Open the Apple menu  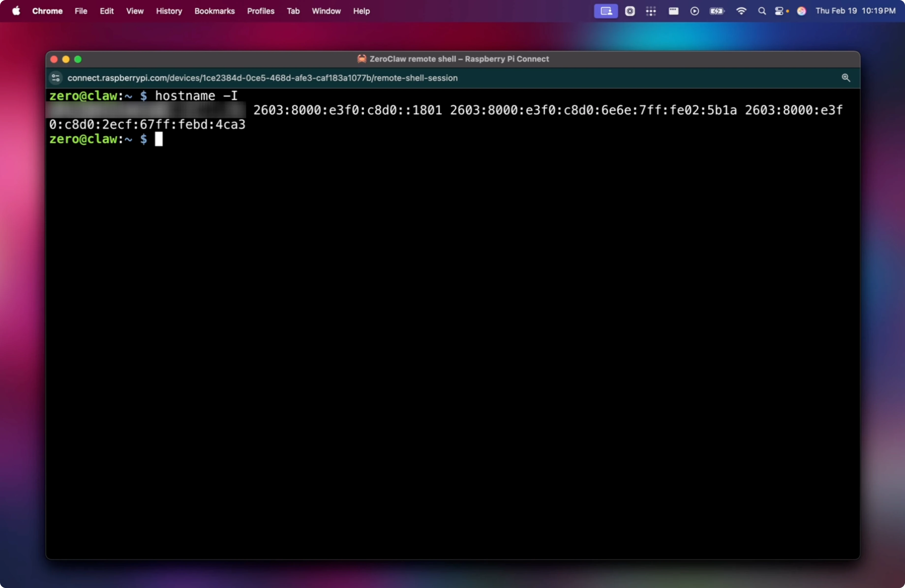coord(16,11)
